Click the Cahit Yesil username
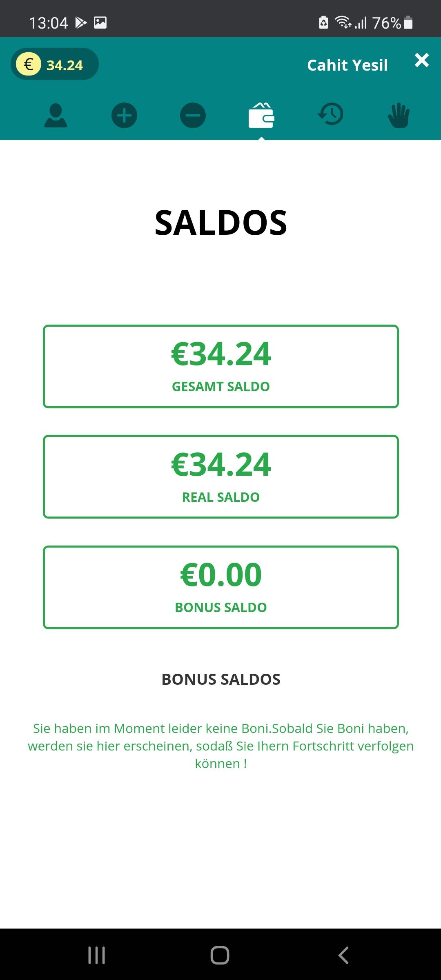The width and height of the screenshot is (441, 980). point(347,65)
